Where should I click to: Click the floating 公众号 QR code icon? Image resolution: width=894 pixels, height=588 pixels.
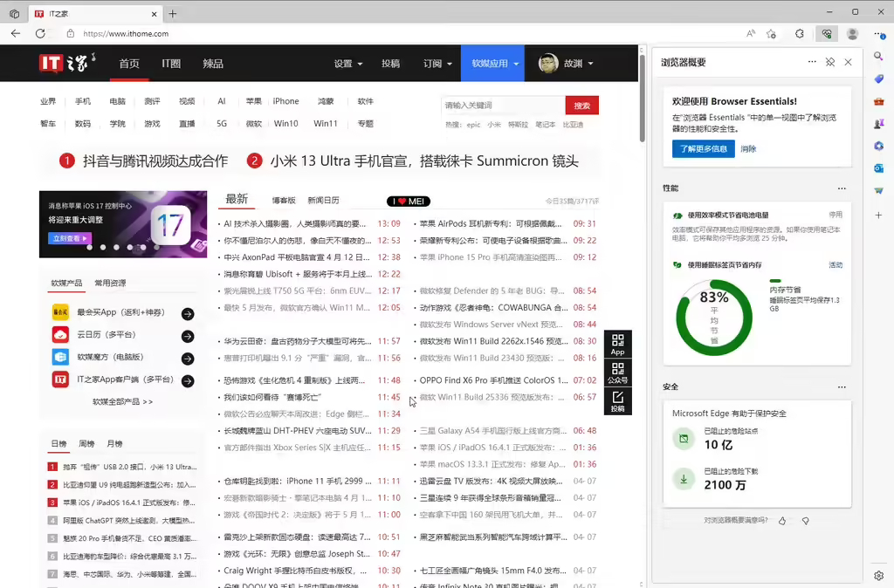pos(618,373)
